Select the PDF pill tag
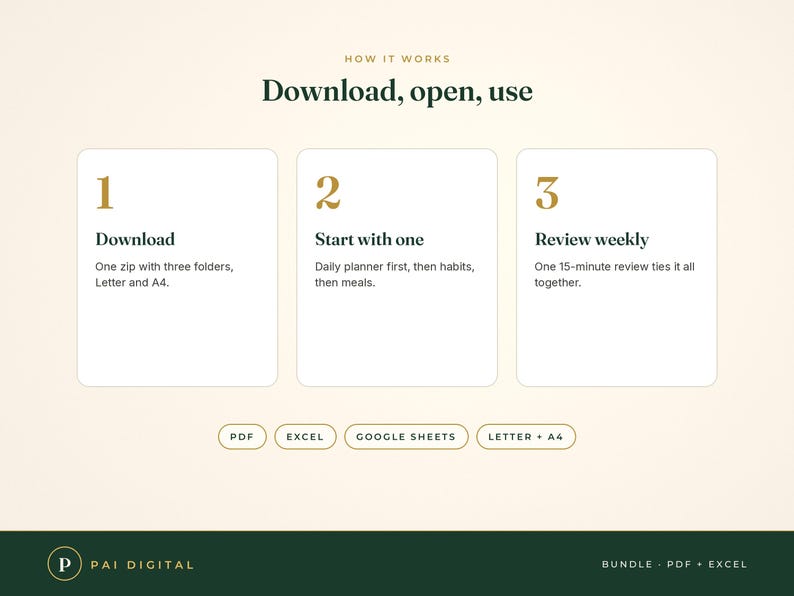Image resolution: width=794 pixels, height=596 pixels. coord(242,436)
